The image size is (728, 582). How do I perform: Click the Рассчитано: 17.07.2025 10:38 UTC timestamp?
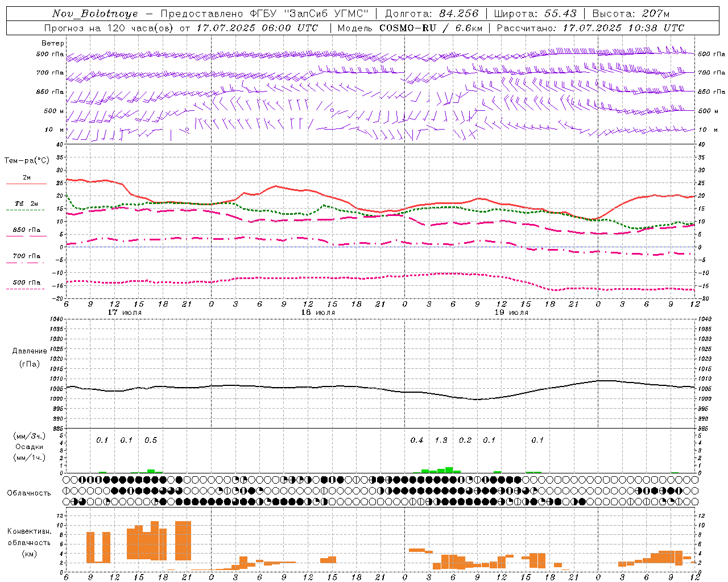[x=590, y=28]
